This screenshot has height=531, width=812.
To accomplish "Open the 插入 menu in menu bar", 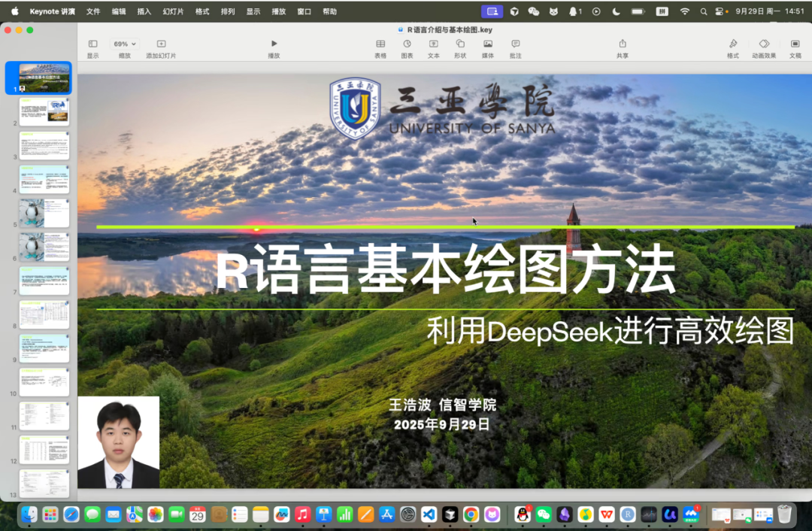I will pyautogui.click(x=144, y=11).
